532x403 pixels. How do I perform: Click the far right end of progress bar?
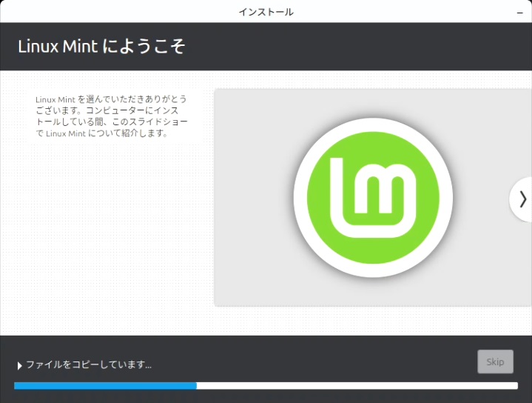514,385
